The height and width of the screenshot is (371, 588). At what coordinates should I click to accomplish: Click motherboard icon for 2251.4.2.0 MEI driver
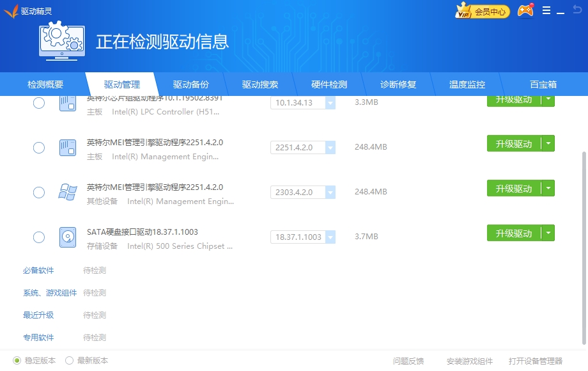pyautogui.click(x=68, y=147)
